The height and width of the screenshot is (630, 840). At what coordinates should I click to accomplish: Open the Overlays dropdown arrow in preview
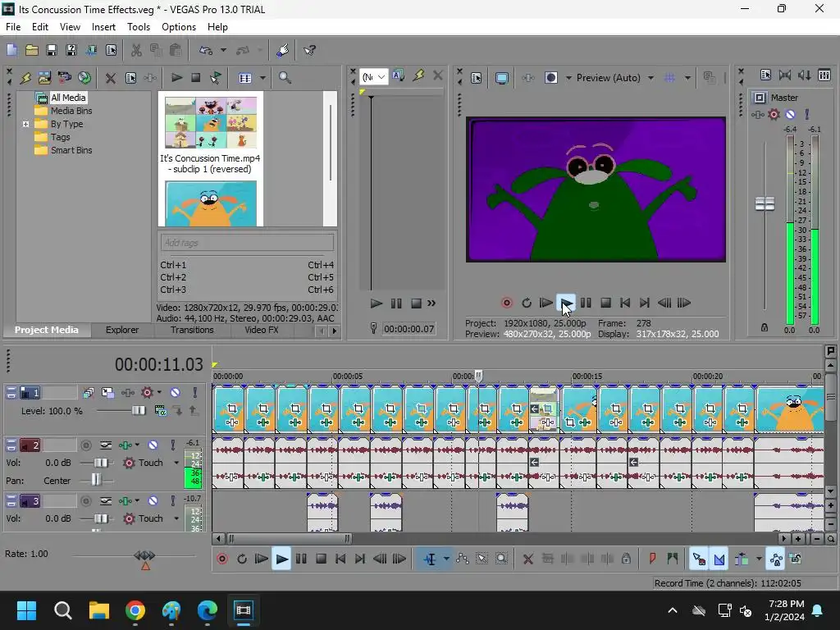687,78
